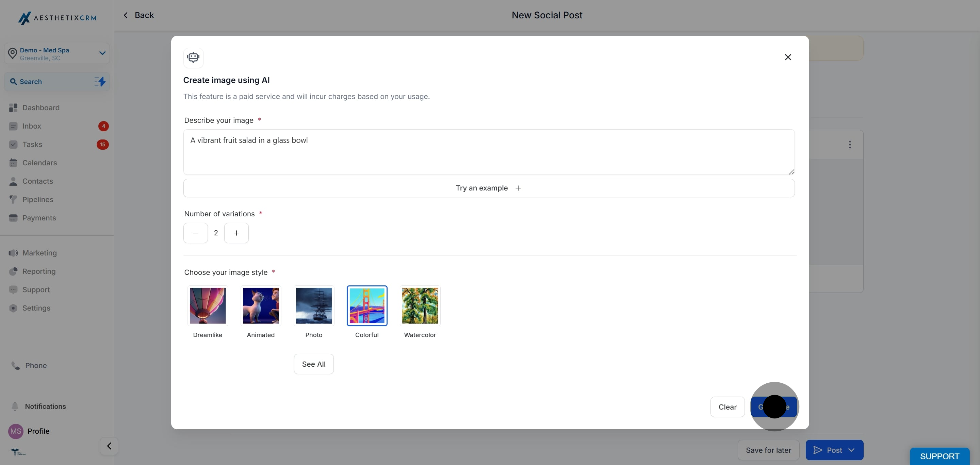Open Phone from the sidebar
This screenshot has width=980, height=465.
(x=35, y=365)
